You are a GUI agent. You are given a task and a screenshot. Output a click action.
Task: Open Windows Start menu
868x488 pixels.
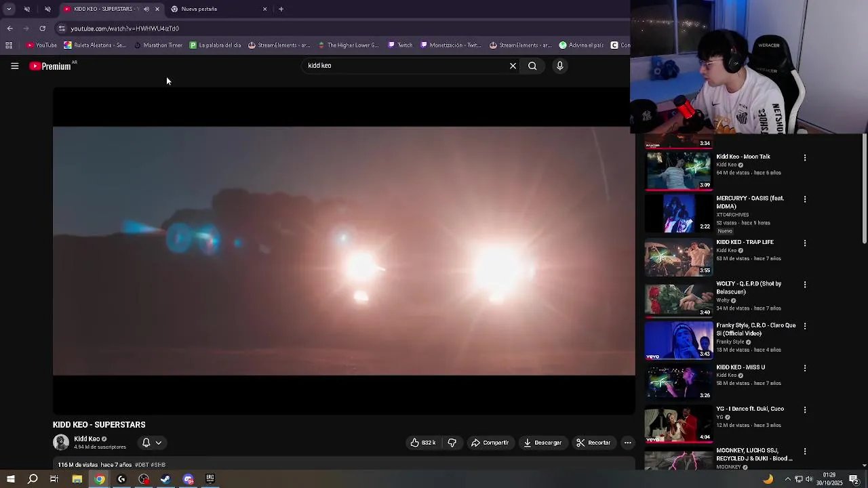coord(10,479)
